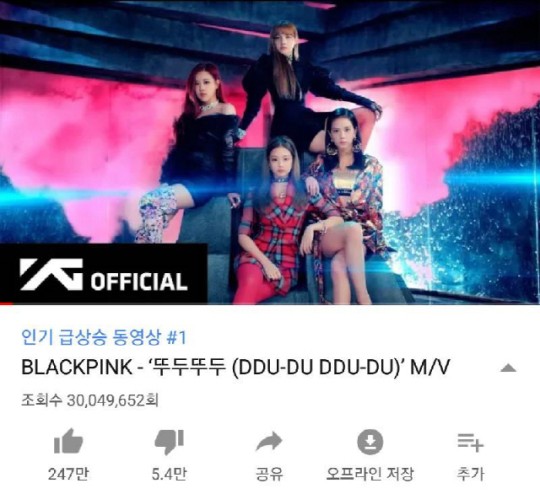Click the view count 30,049,652회 text
The width and height of the screenshot is (540, 494).
click(x=113, y=401)
